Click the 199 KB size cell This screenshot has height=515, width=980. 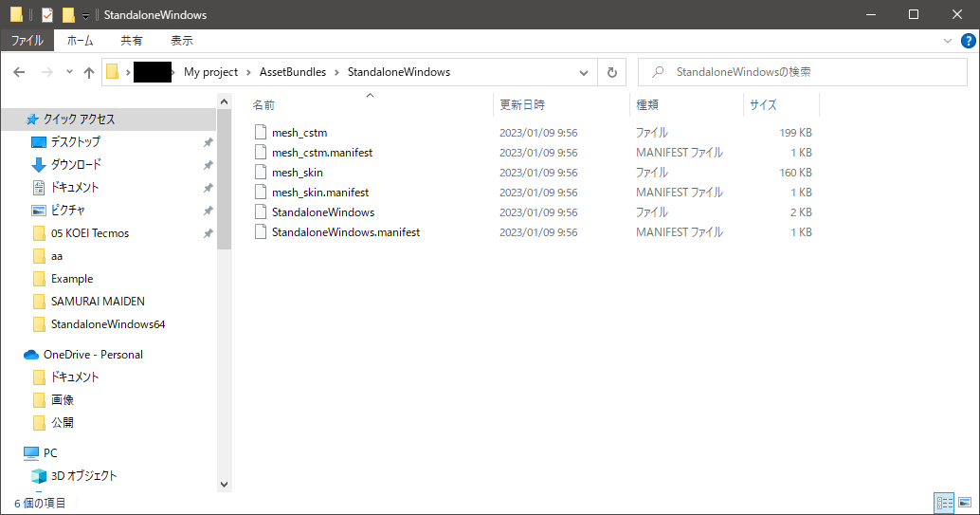point(795,133)
